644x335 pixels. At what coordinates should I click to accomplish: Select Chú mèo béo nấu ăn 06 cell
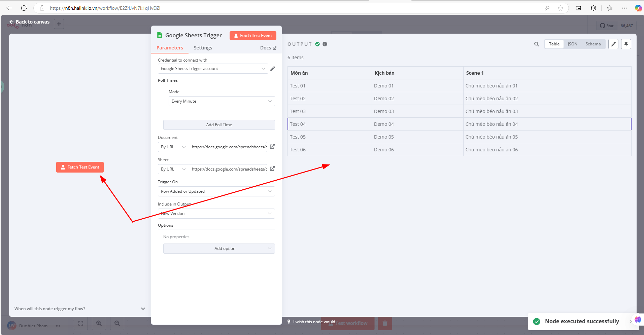point(547,150)
